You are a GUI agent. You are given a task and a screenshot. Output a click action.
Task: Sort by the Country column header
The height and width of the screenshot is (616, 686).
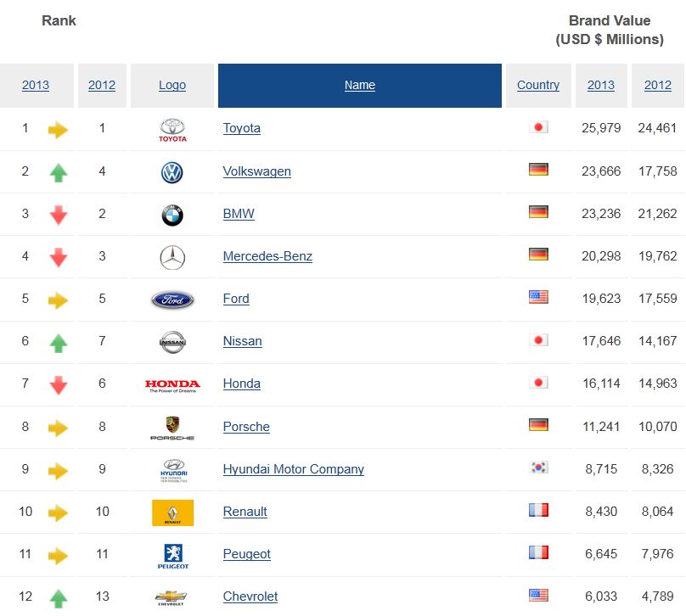pos(538,85)
